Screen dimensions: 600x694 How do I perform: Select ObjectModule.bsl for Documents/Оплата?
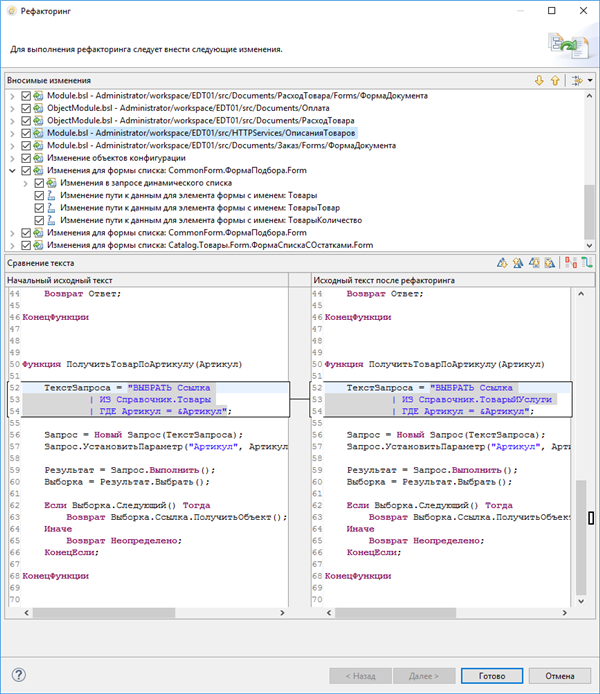point(150,107)
